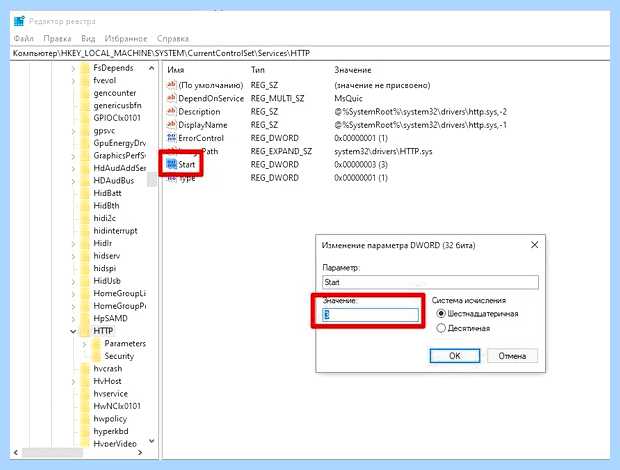Click the folder icon of genericusbfn key

[85, 106]
